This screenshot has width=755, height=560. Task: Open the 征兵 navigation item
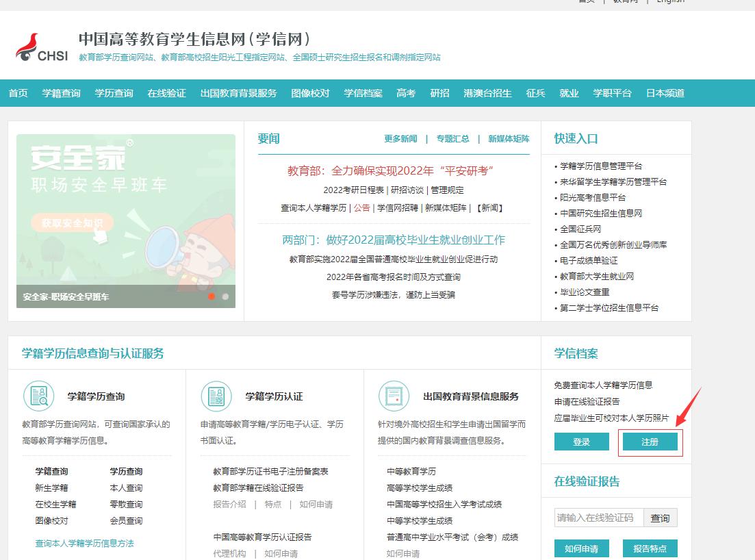(x=536, y=93)
